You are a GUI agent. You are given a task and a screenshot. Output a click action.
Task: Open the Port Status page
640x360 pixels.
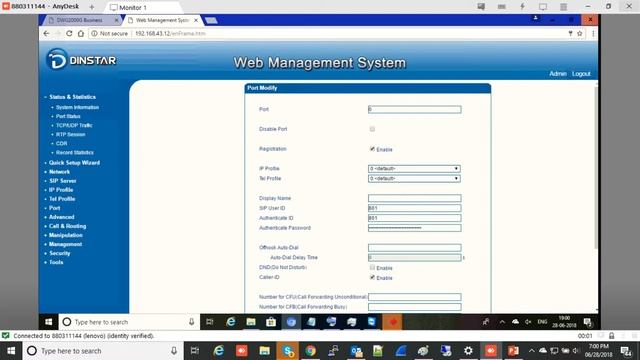tap(68, 116)
